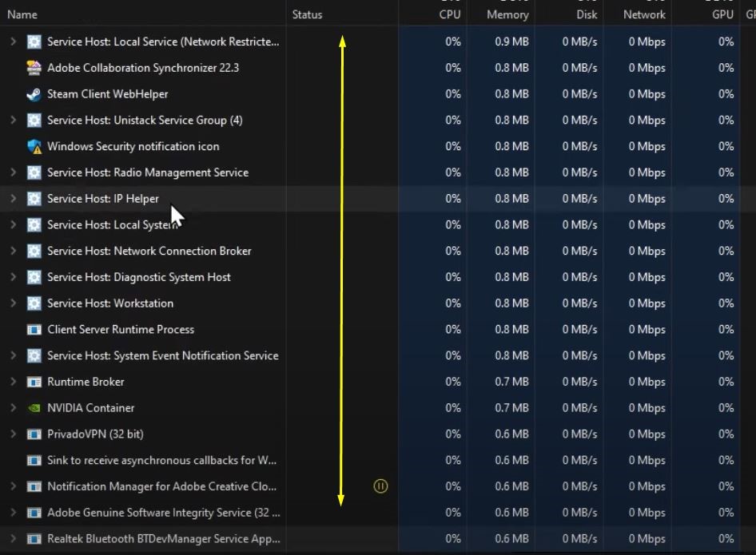The width and height of the screenshot is (756, 555).
Task: Click the NVIDIA Container logo icon
Action: 34,408
